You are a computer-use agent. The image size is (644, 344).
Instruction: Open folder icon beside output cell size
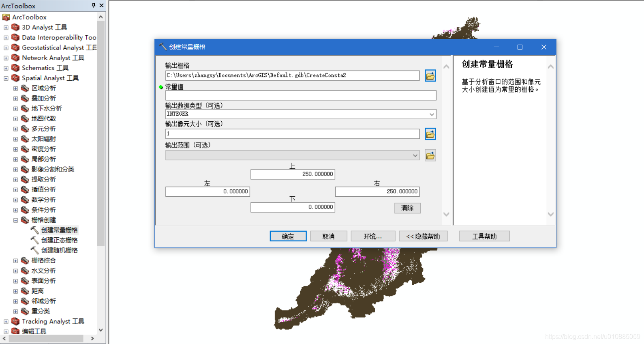tap(430, 134)
